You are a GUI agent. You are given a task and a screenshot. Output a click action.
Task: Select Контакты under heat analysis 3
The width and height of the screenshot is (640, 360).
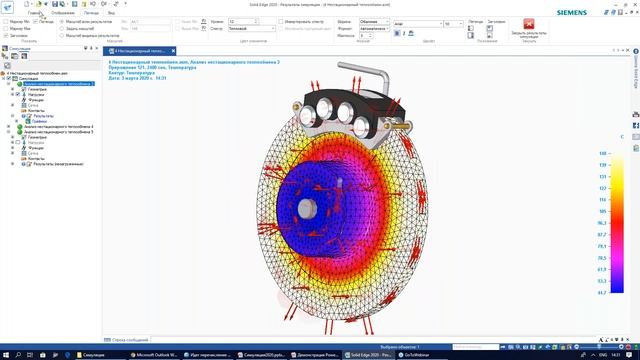(x=36, y=111)
